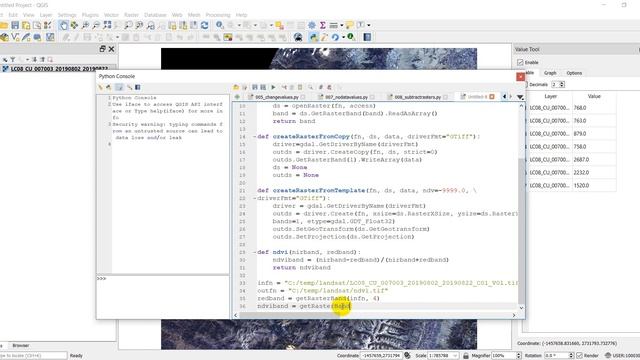Toggle the Enable checkbox in Value Tool

[x=520, y=62]
